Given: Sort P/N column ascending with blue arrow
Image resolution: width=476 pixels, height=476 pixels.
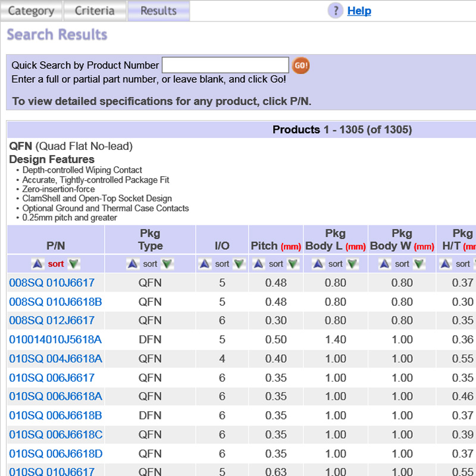Looking at the screenshot, I should (37, 264).
